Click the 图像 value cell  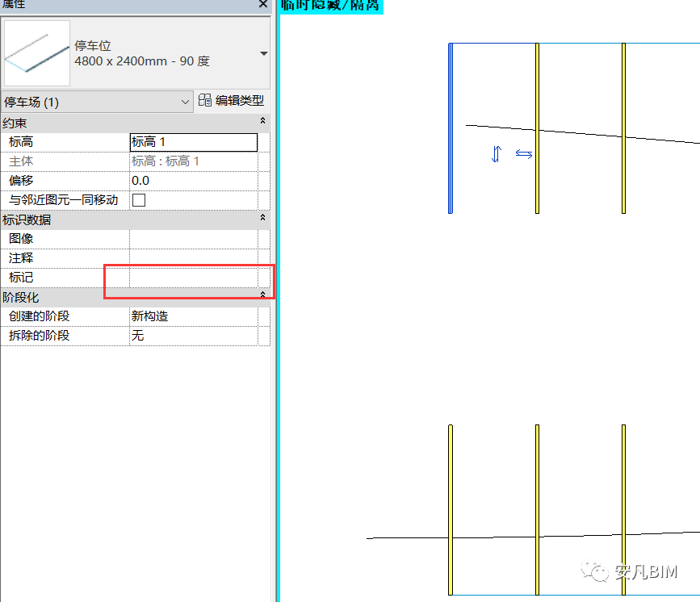pyautogui.click(x=193, y=239)
